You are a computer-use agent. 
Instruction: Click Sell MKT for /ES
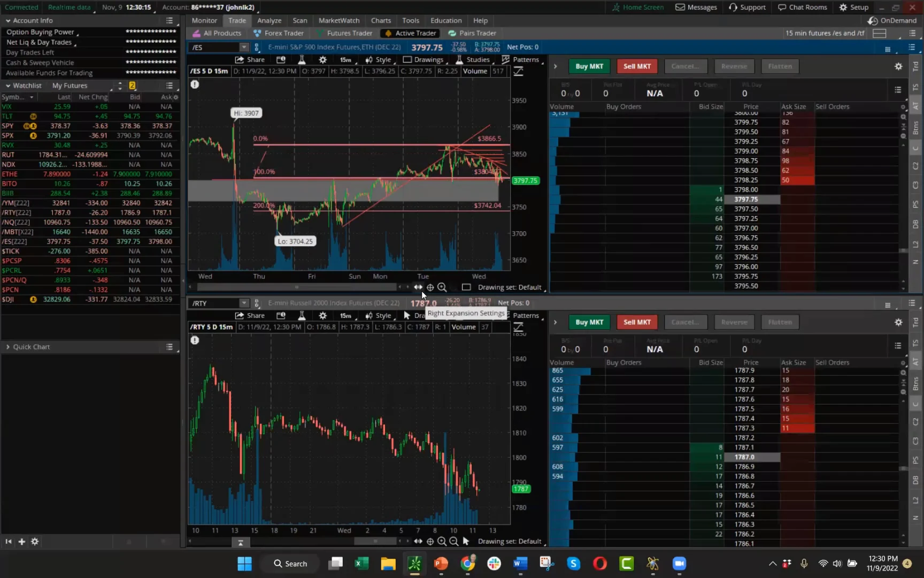(x=637, y=66)
